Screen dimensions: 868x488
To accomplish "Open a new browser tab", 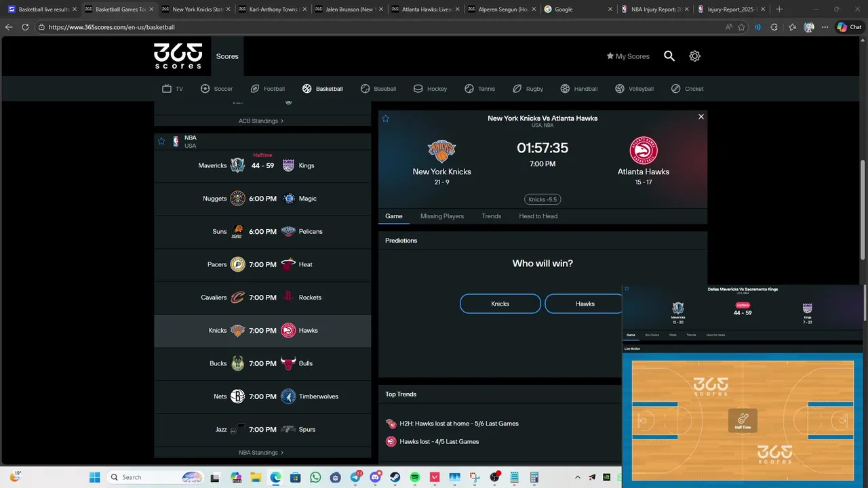I will (779, 9).
